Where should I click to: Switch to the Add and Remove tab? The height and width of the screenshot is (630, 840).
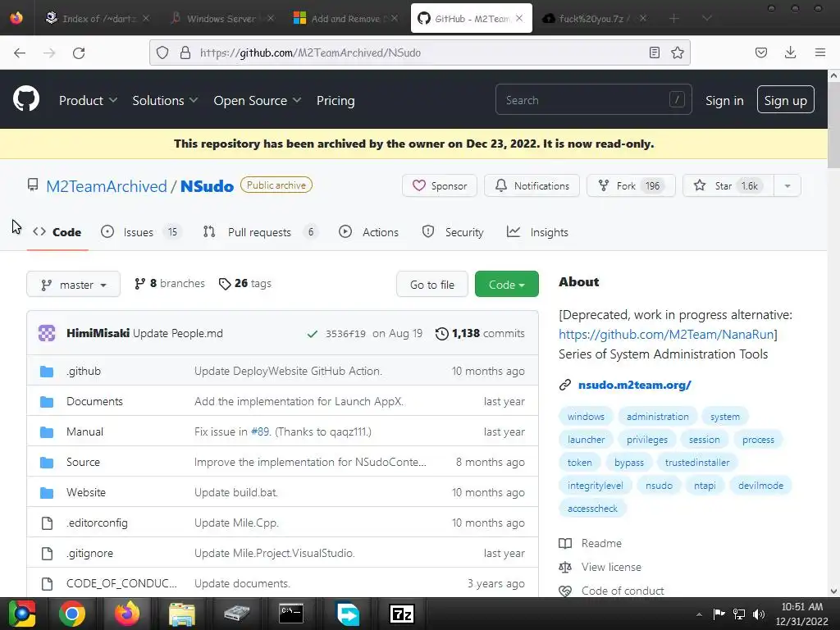click(x=345, y=19)
